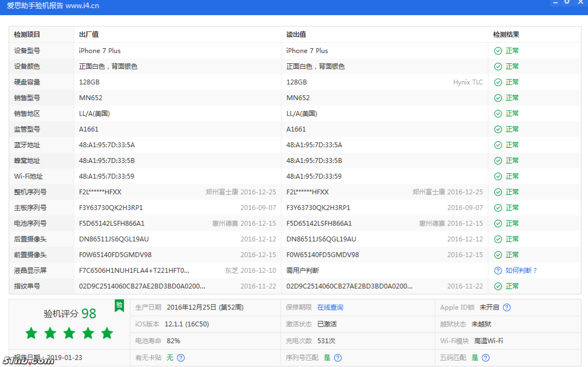Click the help icon beside Apple ID锁
Image resolution: width=588 pixels, height=367 pixels.
coord(507,307)
